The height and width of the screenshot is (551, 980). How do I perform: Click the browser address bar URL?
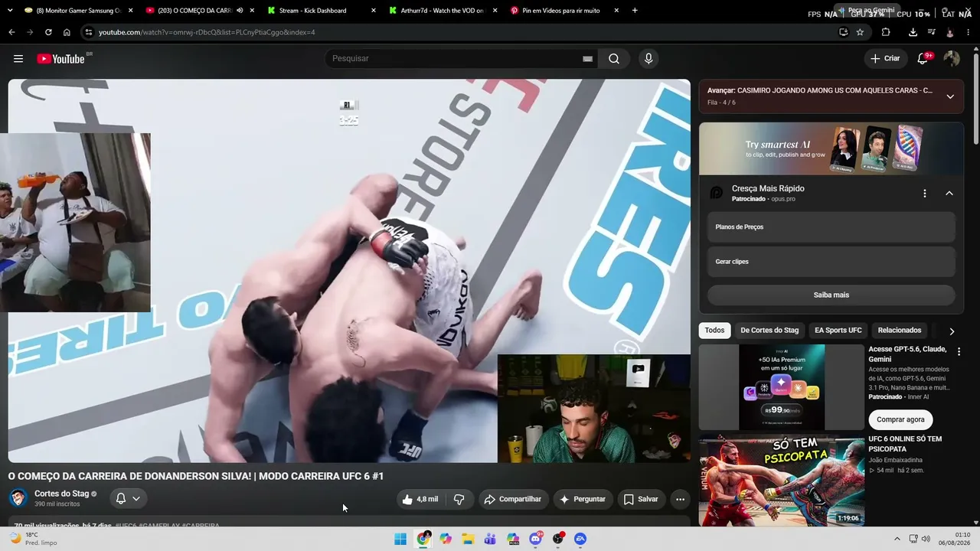click(207, 32)
